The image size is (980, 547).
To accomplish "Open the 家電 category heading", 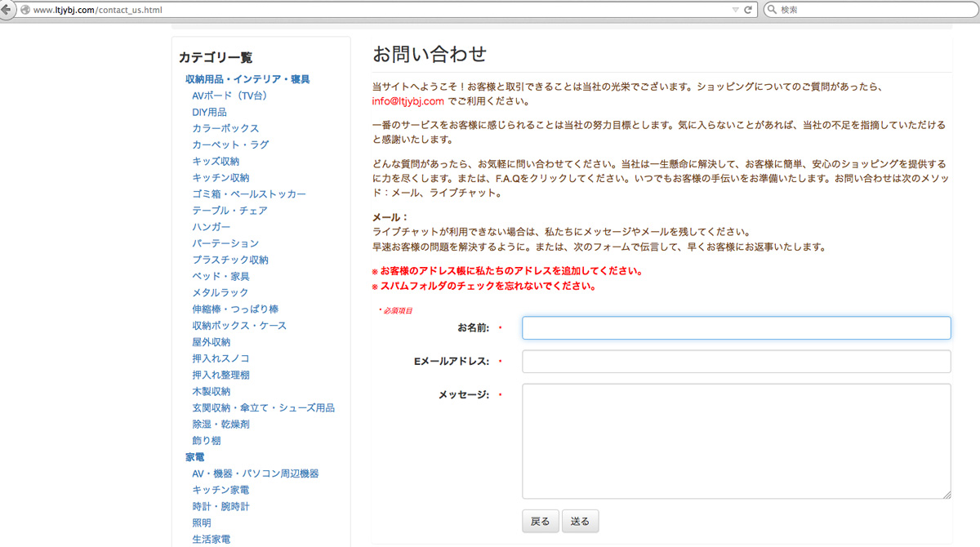I will click(x=195, y=457).
